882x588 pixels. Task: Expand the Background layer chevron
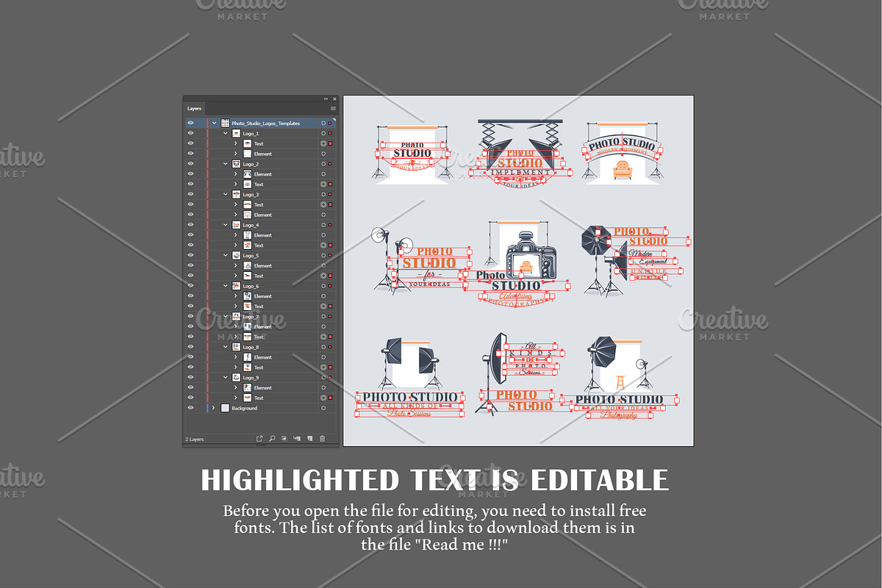[x=215, y=408]
